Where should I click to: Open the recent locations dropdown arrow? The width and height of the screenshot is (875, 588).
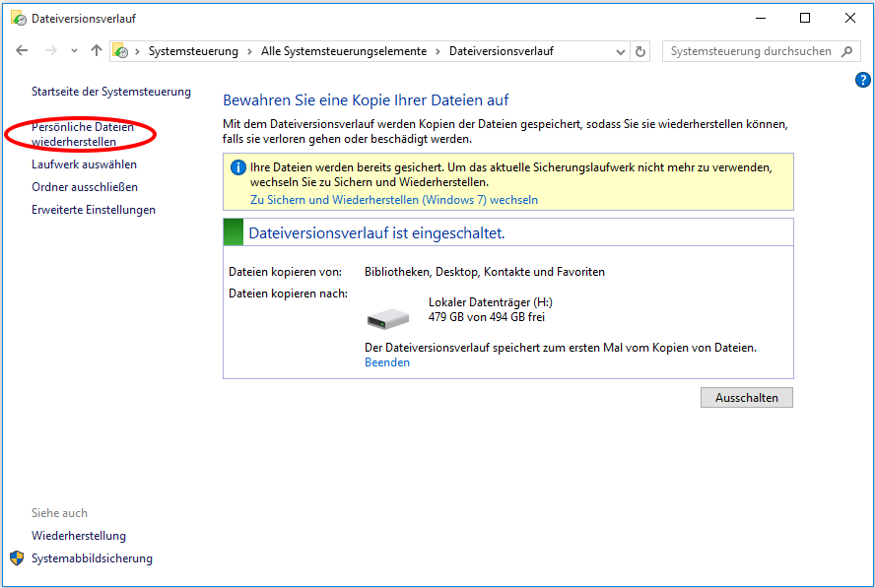pyautogui.click(x=74, y=51)
